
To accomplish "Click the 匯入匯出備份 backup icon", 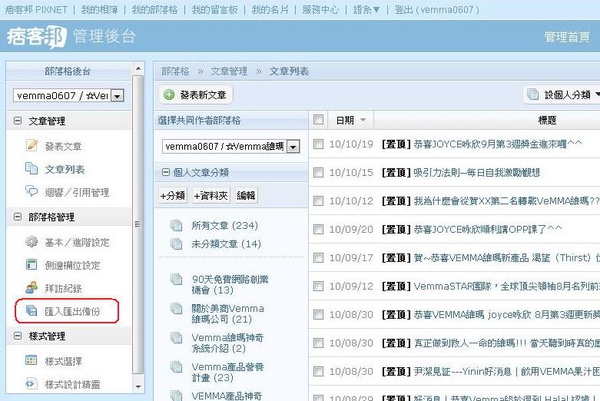I will (x=31, y=311).
